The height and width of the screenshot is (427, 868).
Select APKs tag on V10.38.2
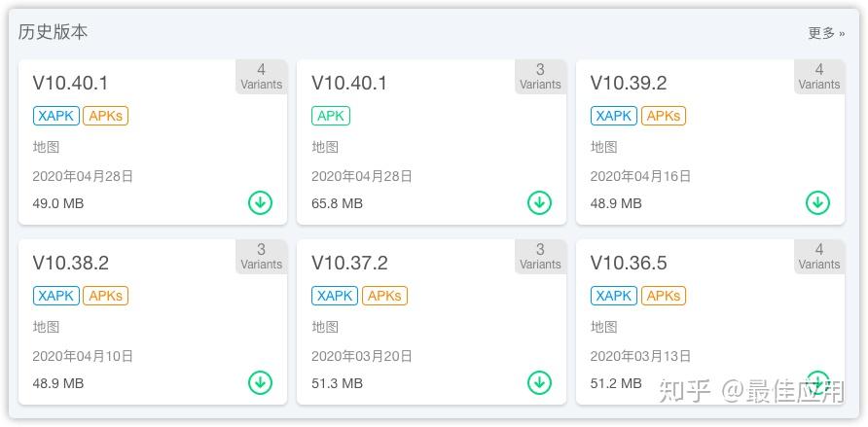pos(106,296)
